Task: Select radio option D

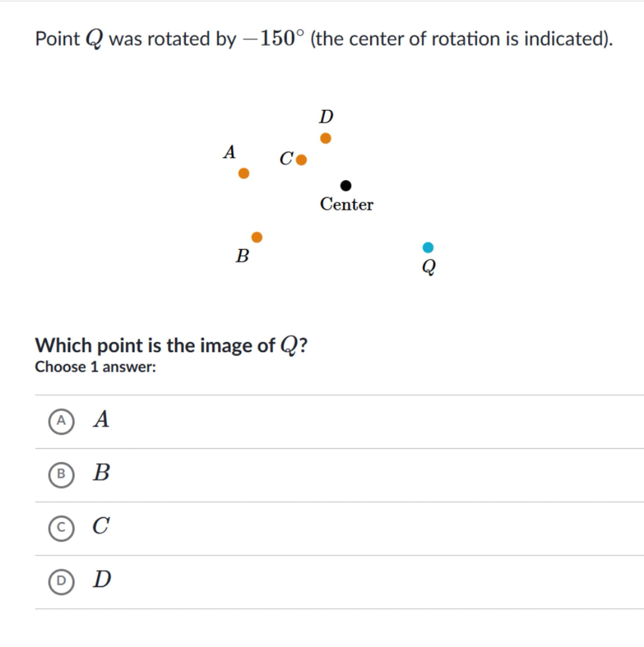Action: pos(61,582)
